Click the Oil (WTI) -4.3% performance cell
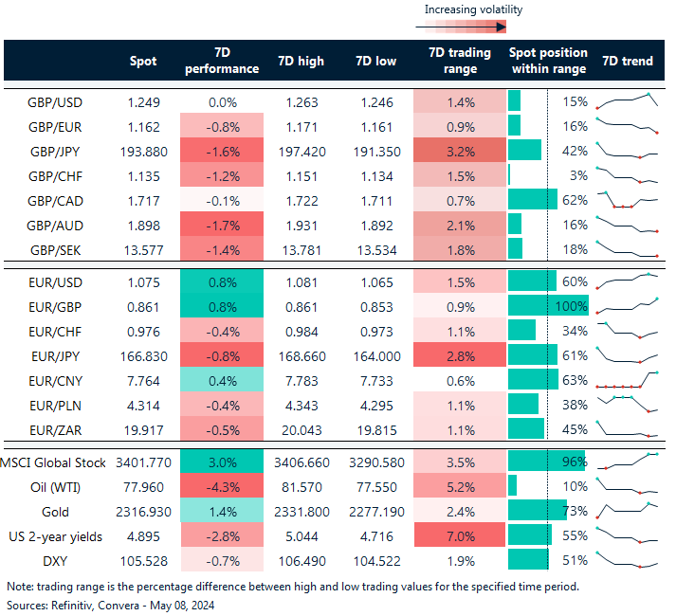This screenshot has width=676, height=616. (220, 486)
